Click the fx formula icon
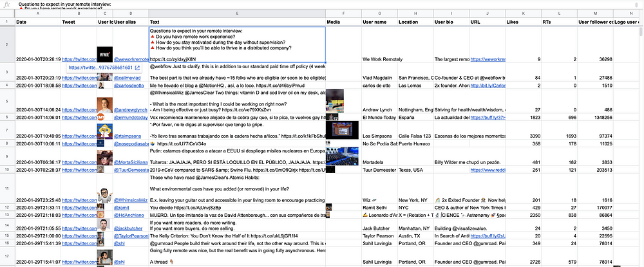Image resolution: width=644 pixels, height=267 pixels. pos(6,5)
